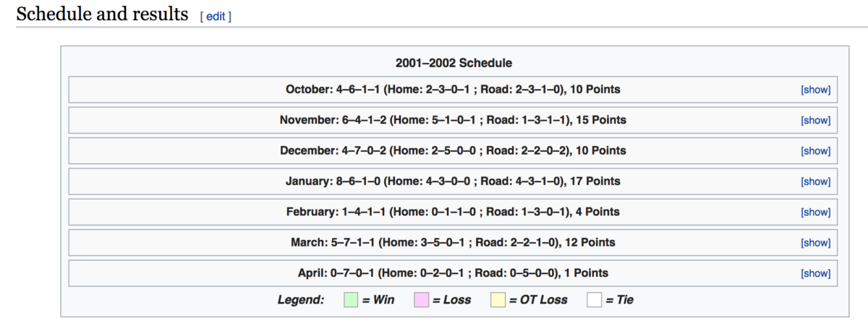Click the March record summary text
This screenshot has height=334, width=868.
click(453, 243)
